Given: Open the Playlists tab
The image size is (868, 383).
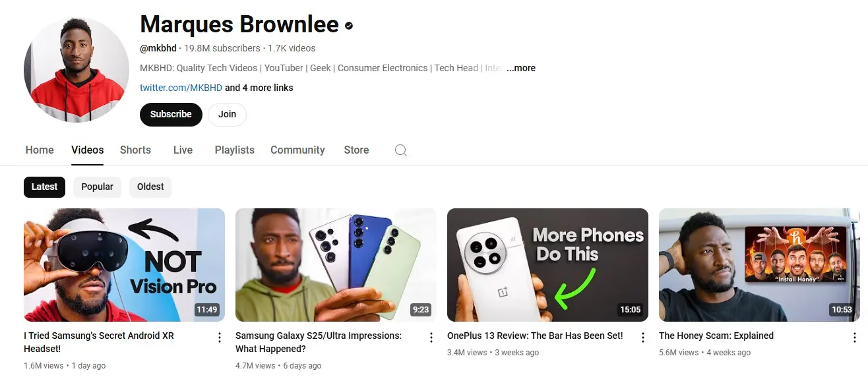Looking at the screenshot, I should (234, 150).
